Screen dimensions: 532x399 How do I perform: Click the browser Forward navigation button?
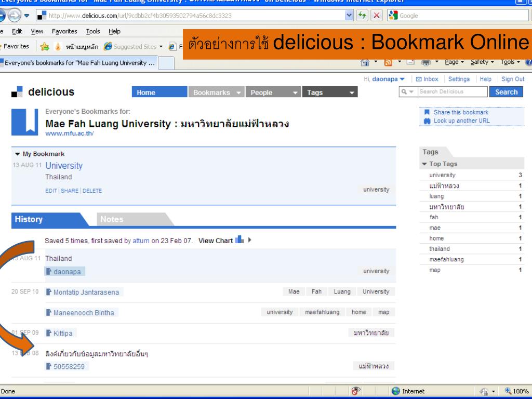coord(14,16)
